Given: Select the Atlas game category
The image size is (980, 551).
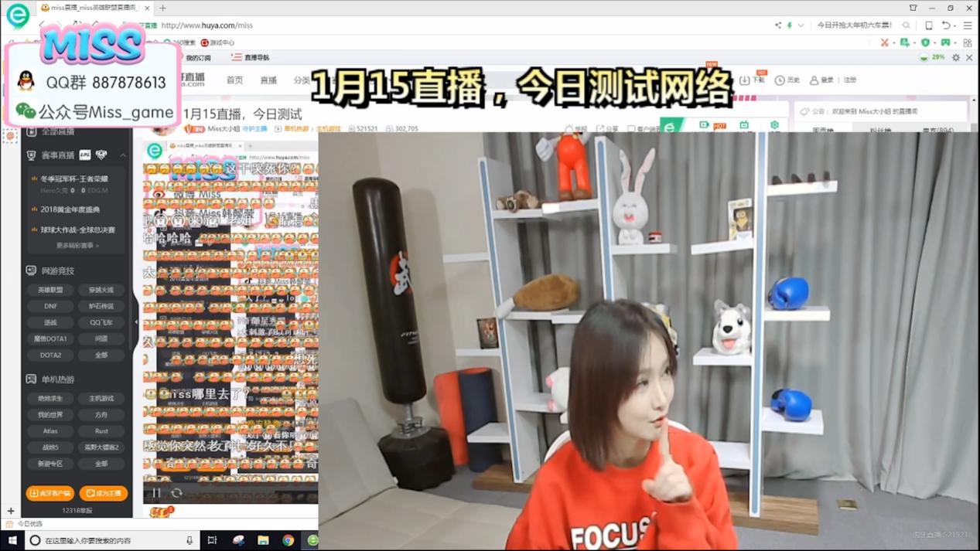Looking at the screenshot, I should tap(50, 431).
